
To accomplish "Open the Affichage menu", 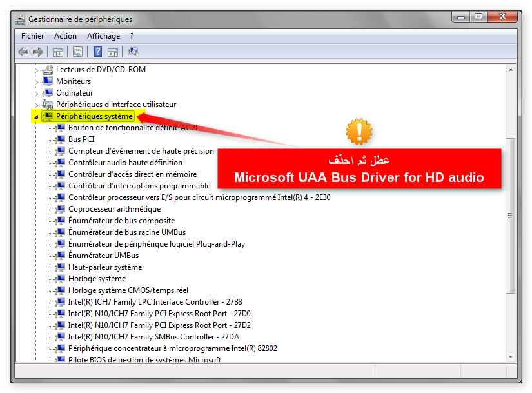I will [x=103, y=36].
